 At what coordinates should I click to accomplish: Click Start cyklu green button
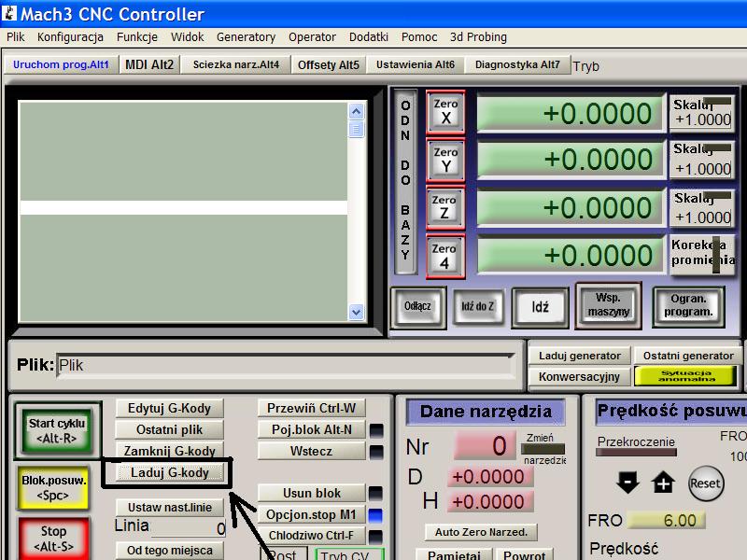coord(57,430)
